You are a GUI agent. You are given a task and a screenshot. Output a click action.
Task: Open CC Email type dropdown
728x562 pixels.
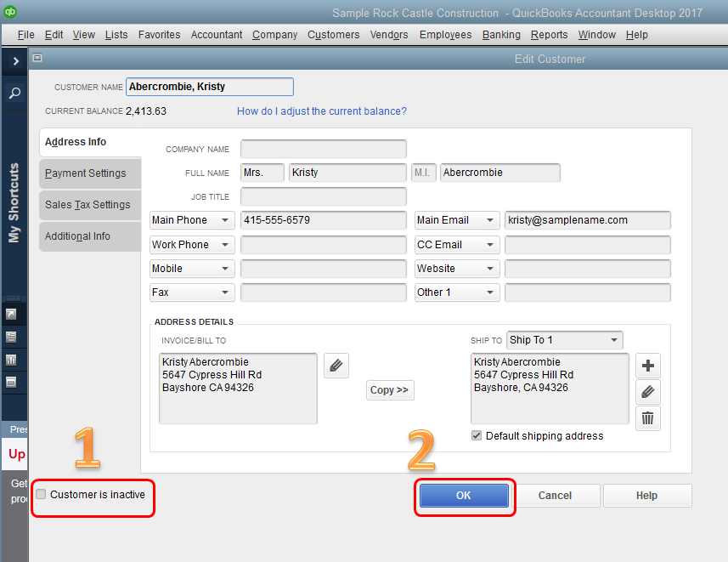click(457, 245)
